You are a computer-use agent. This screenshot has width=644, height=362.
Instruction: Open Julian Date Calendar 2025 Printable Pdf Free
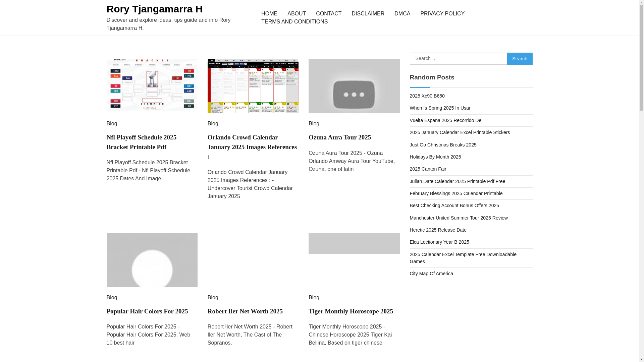coord(458,181)
